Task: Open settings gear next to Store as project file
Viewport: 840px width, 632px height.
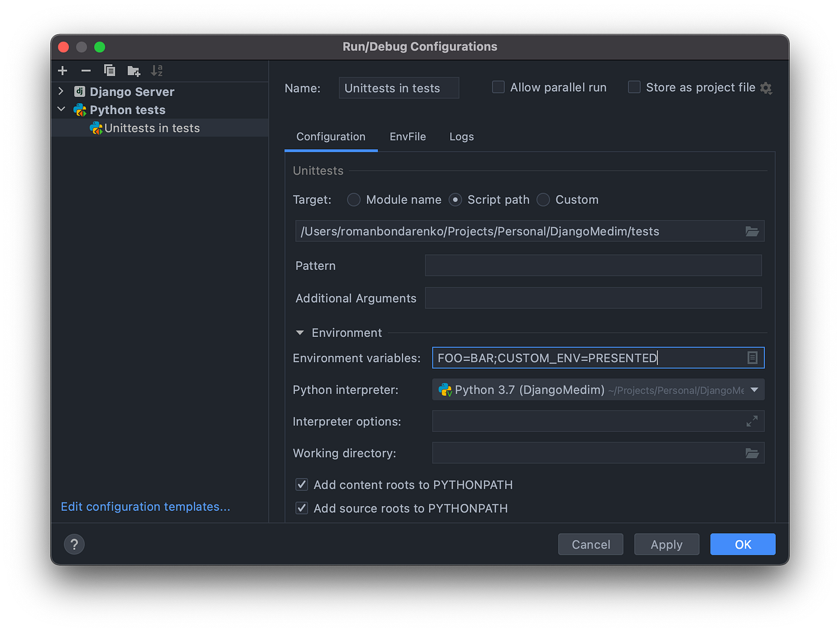Action: (x=766, y=88)
